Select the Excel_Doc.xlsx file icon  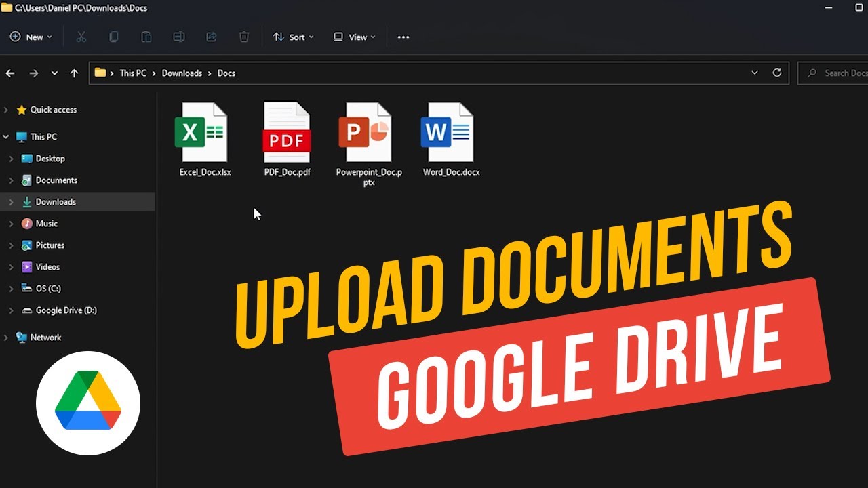[201, 132]
